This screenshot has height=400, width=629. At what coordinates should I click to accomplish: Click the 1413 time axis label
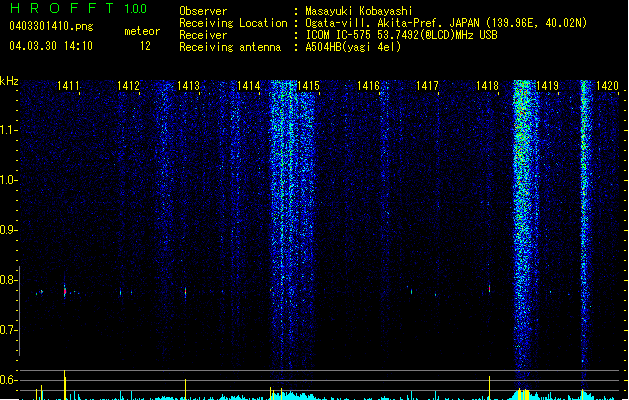pos(188,85)
